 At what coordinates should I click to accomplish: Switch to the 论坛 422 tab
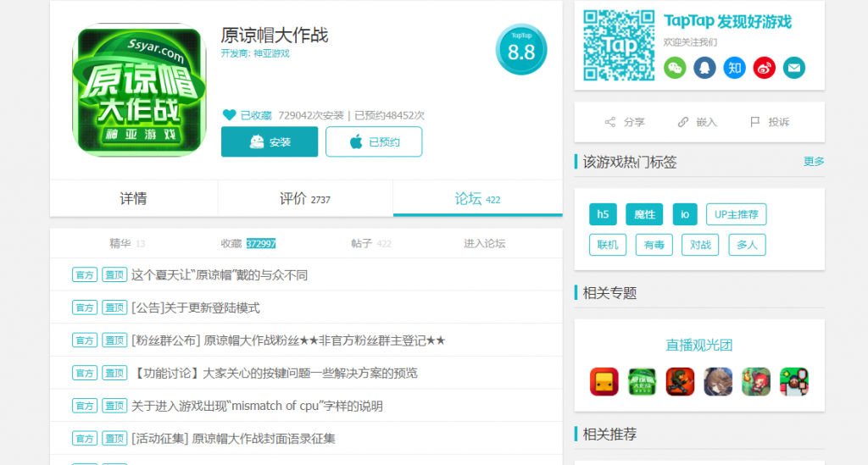pyautogui.click(x=478, y=198)
